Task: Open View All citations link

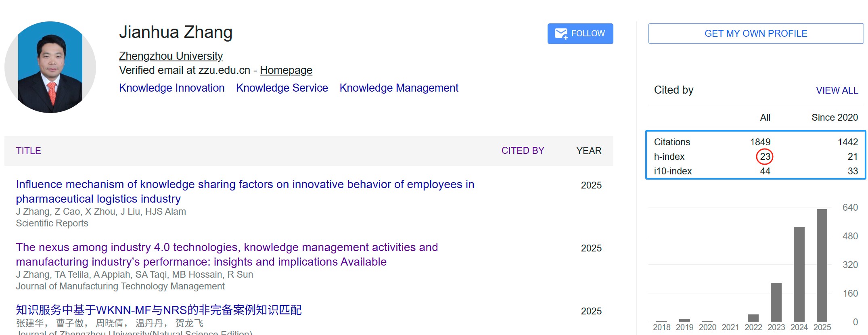Action: 837,90
